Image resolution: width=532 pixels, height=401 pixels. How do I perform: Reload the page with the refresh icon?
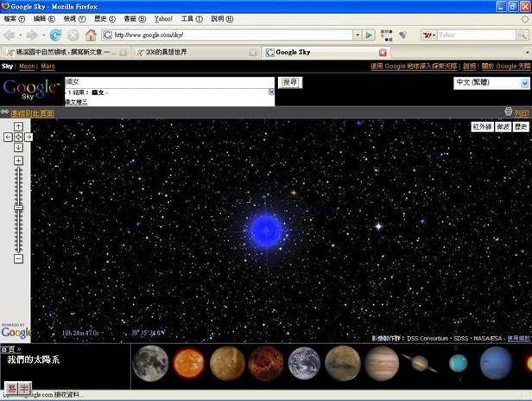pos(55,35)
